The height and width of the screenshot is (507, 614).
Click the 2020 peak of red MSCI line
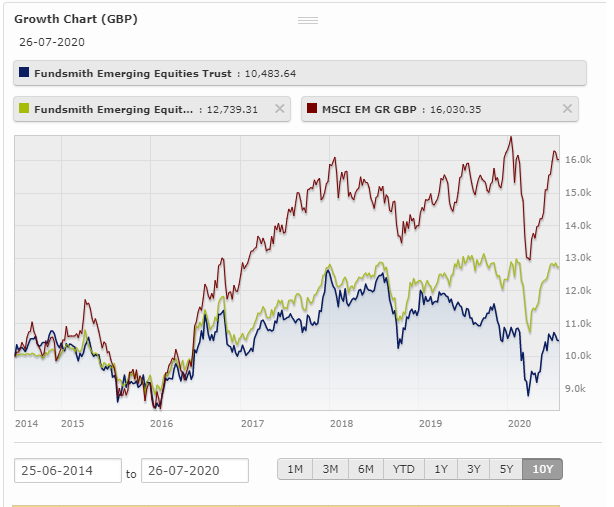click(511, 138)
